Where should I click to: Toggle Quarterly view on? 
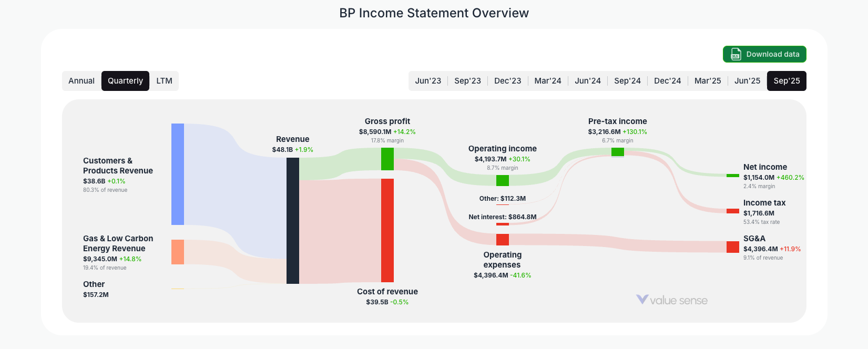[125, 80]
